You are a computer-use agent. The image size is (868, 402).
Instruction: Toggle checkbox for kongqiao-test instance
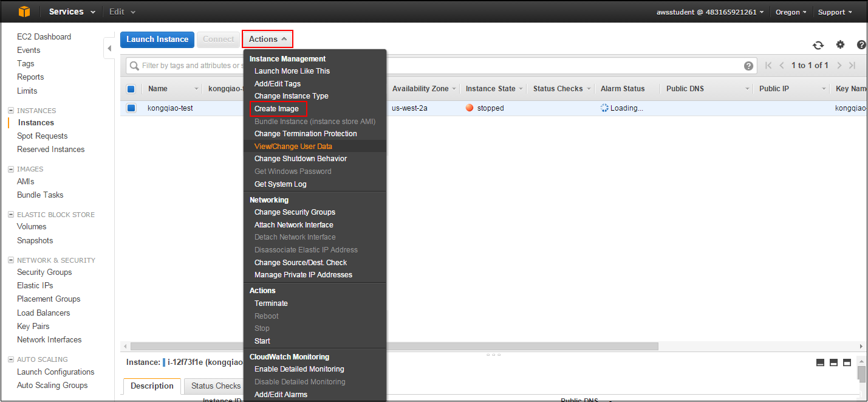(131, 108)
